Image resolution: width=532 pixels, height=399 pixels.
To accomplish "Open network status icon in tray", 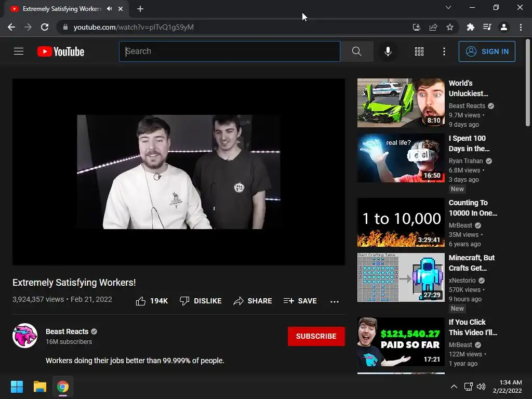I will point(469,387).
